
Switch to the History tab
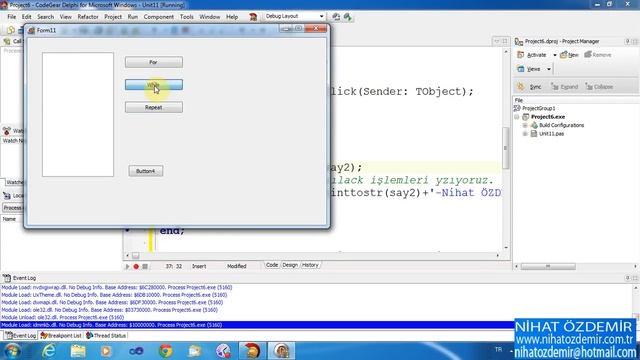[x=310, y=265]
